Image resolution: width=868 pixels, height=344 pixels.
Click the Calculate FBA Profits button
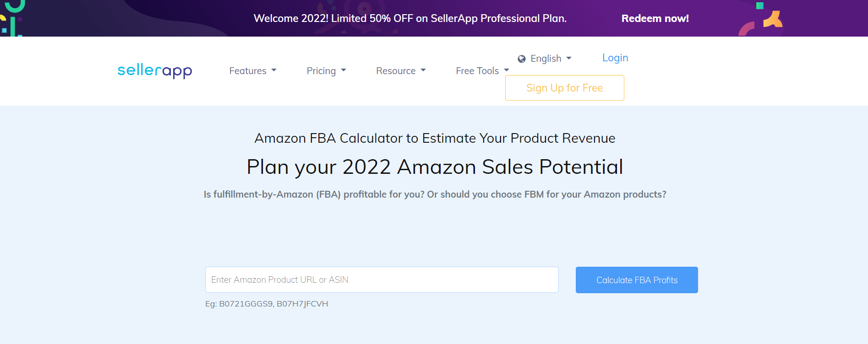coord(636,279)
